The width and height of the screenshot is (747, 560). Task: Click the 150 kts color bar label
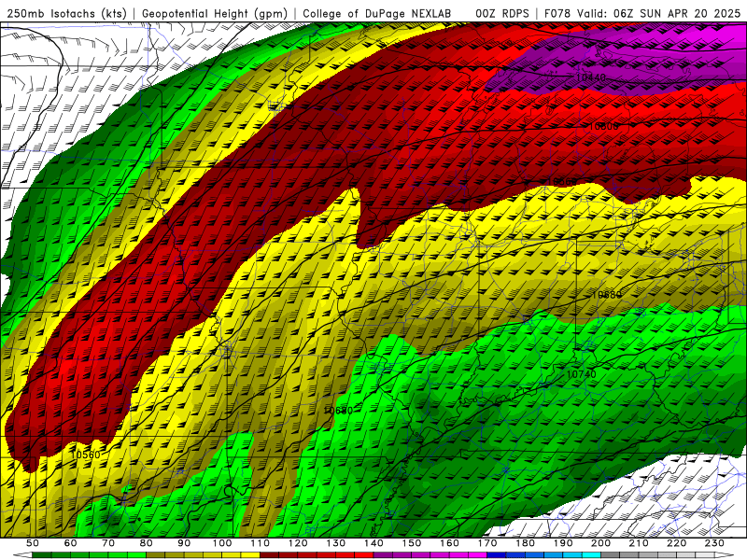412,543
